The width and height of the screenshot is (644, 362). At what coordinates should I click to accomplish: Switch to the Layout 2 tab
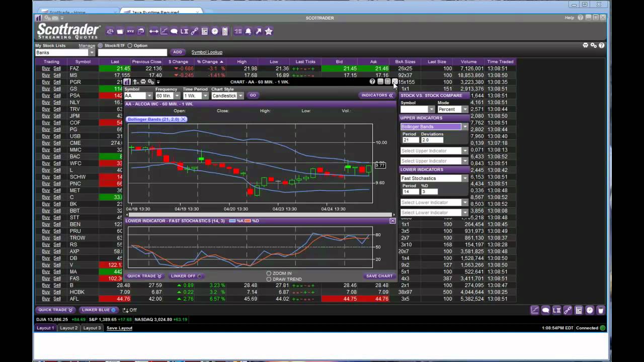tap(69, 328)
